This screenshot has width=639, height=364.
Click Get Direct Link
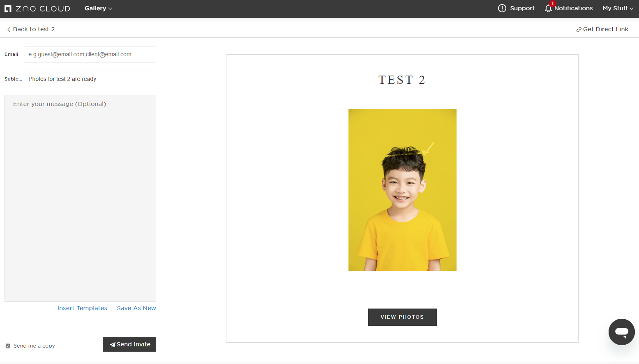tap(602, 29)
